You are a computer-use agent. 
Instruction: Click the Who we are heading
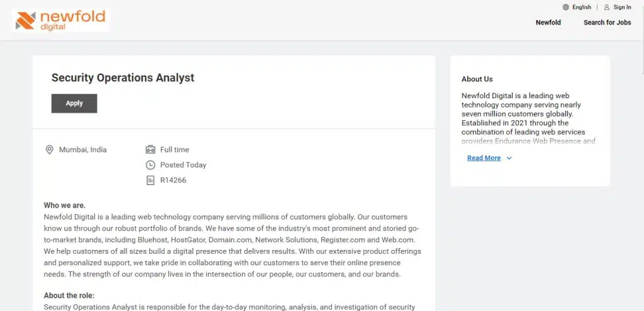[65, 205]
